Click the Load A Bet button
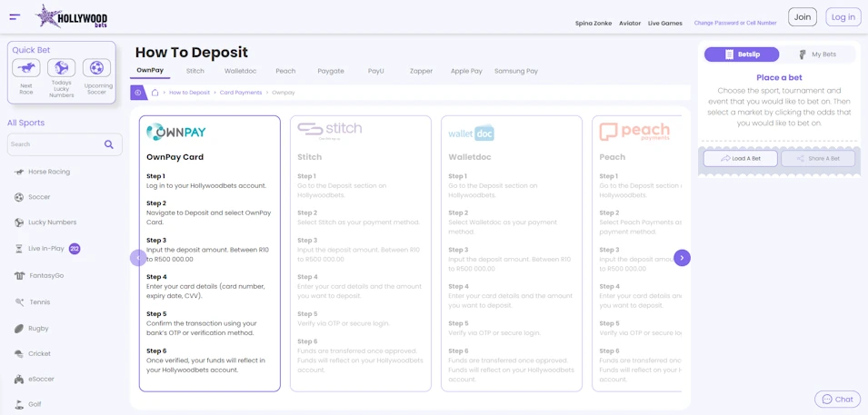Image resolution: width=868 pixels, height=415 pixels. pyautogui.click(x=742, y=158)
